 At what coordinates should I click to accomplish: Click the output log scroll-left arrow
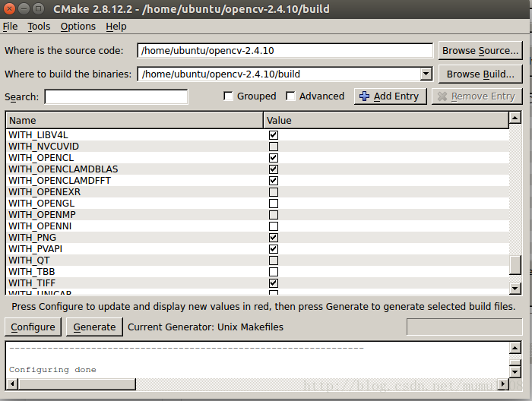12,384
